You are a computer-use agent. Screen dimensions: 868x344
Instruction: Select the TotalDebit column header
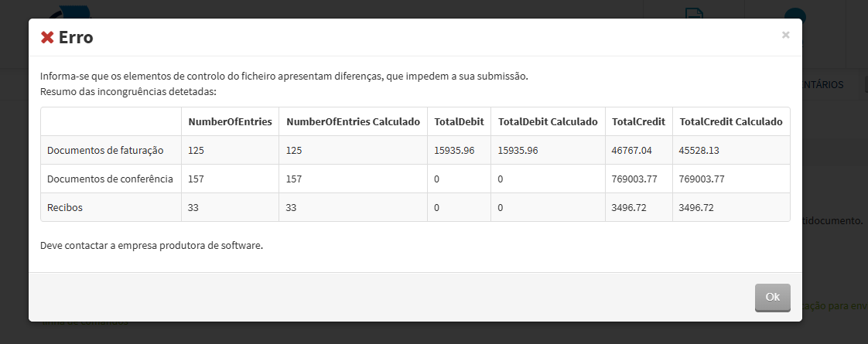click(459, 121)
